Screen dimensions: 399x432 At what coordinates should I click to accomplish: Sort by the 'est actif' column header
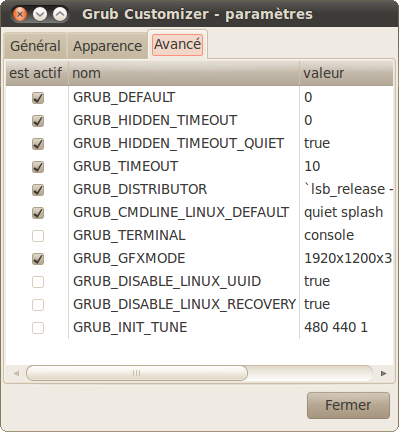pos(37,73)
